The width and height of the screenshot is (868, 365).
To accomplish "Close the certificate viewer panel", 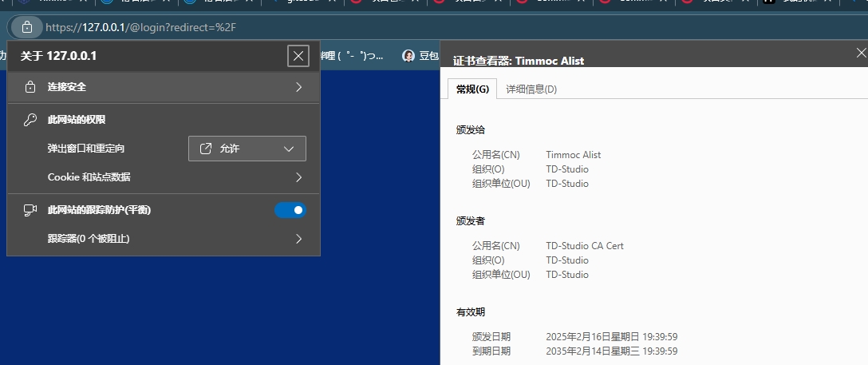I will pos(861,54).
